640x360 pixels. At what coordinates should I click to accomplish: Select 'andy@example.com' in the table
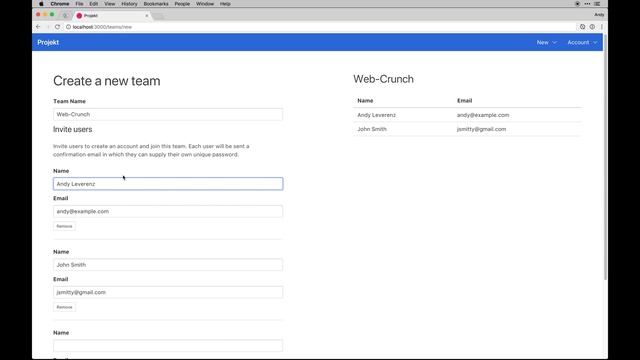click(483, 115)
